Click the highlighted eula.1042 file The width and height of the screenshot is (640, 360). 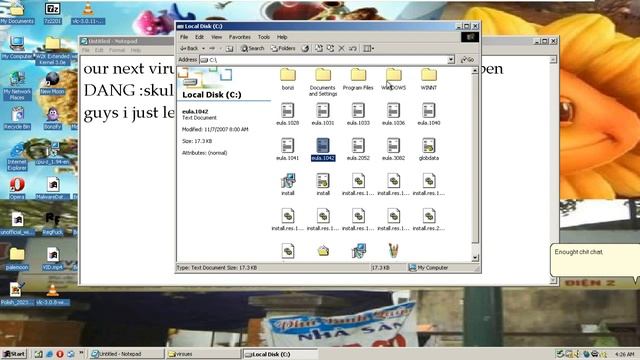[323, 149]
